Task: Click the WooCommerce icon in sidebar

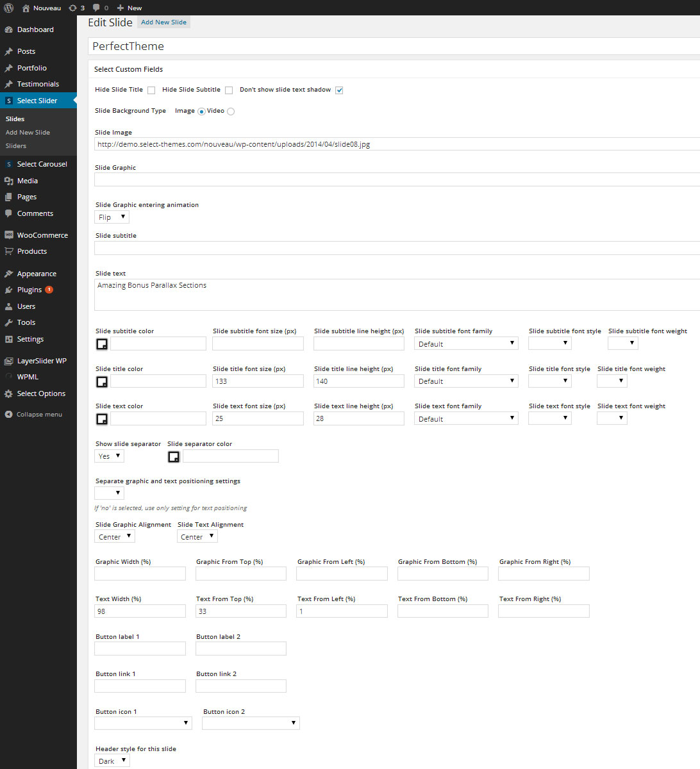Action: (8, 235)
